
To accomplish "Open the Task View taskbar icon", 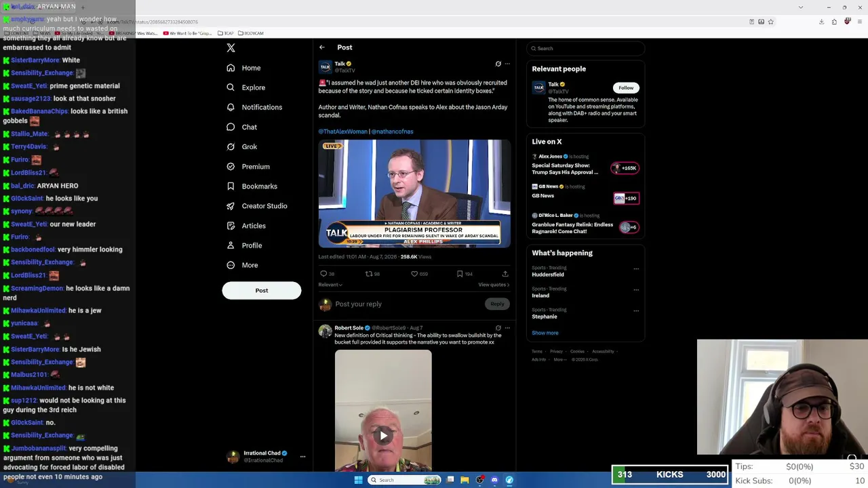I will click(450, 480).
